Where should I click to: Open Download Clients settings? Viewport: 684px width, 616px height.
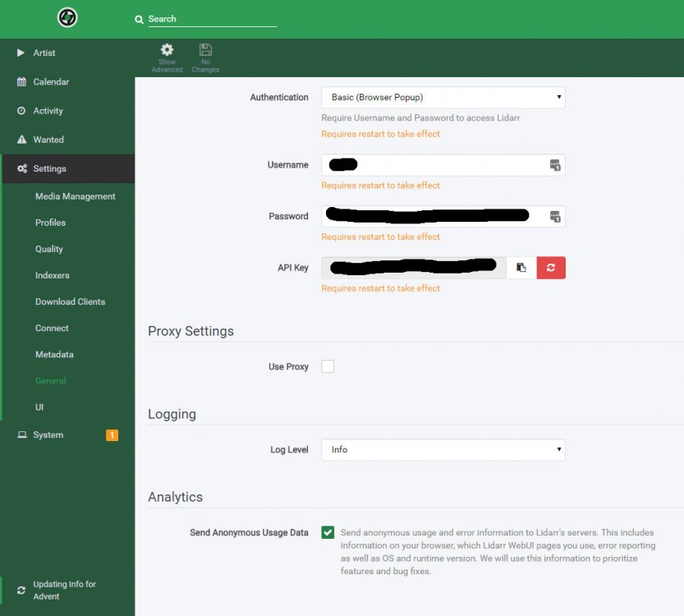(x=70, y=301)
